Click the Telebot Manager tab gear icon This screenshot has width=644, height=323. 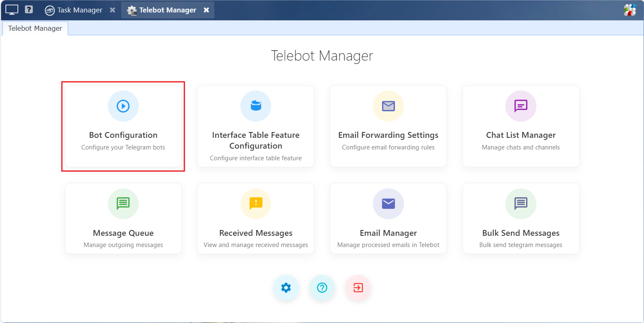(x=132, y=10)
